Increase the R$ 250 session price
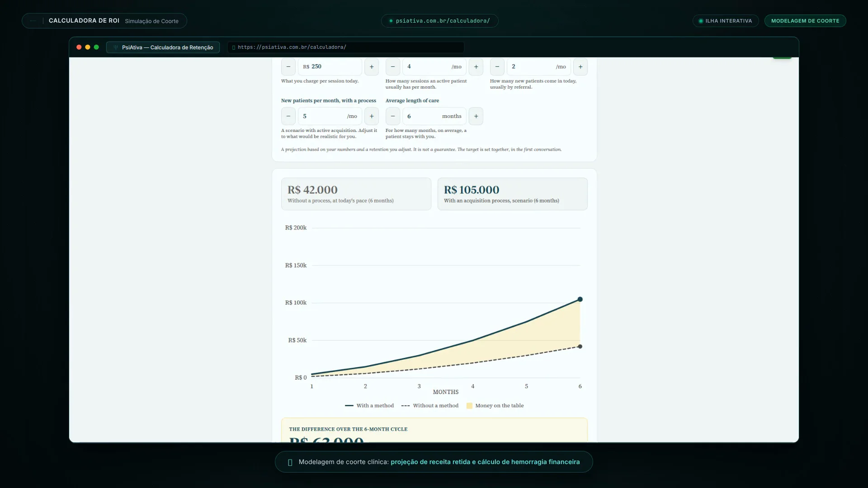The height and width of the screenshot is (488, 868). click(372, 67)
